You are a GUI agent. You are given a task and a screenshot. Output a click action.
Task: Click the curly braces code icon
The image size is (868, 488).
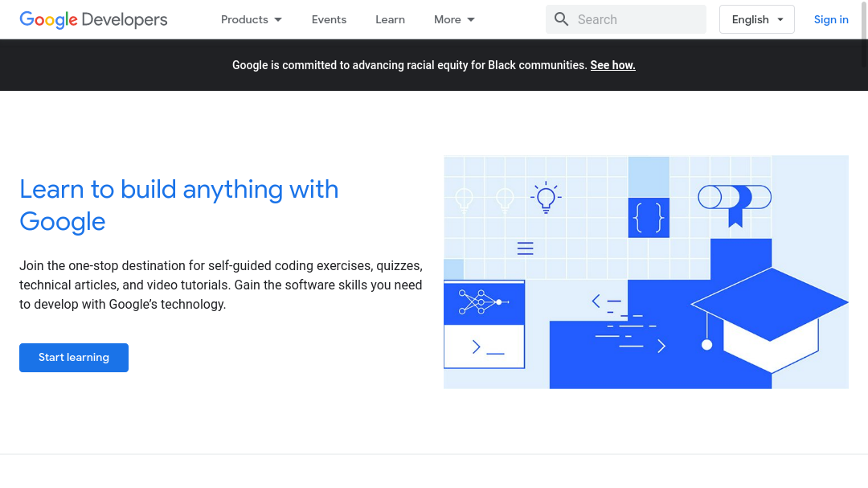coord(649,218)
